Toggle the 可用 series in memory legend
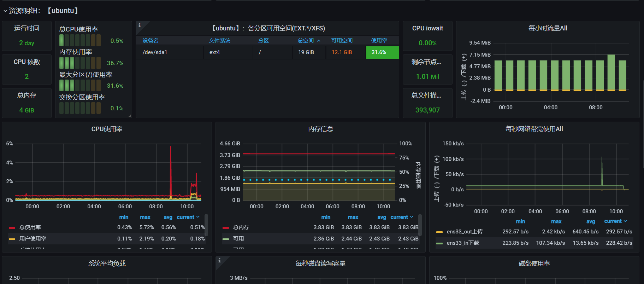Screen dimensions: 644x284 point(238,239)
